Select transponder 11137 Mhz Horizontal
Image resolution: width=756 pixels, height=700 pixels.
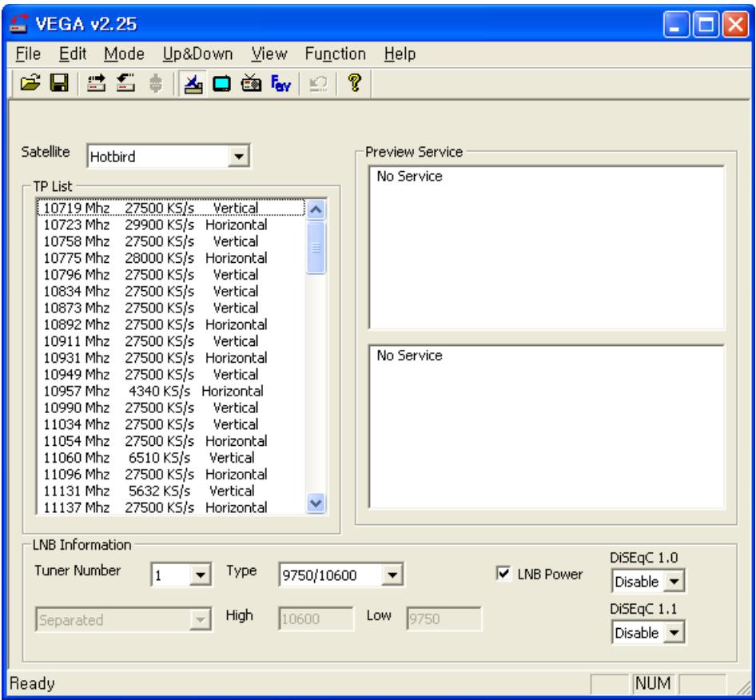coord(171,507)
